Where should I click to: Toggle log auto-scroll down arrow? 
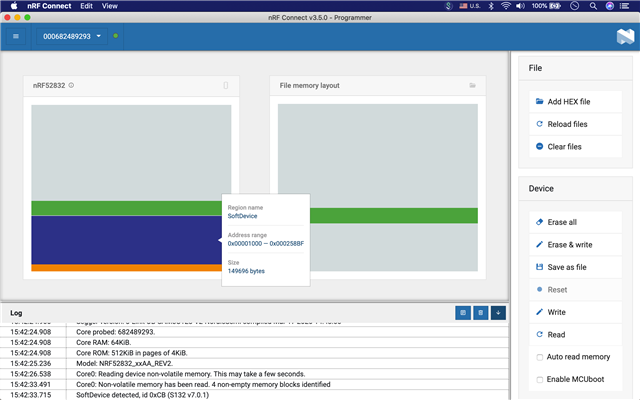click(x=498, y=313)
